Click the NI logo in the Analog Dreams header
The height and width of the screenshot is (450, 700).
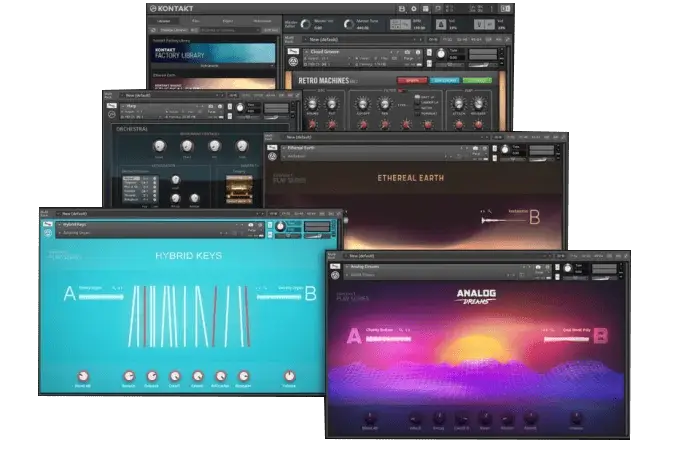[335, 275]
